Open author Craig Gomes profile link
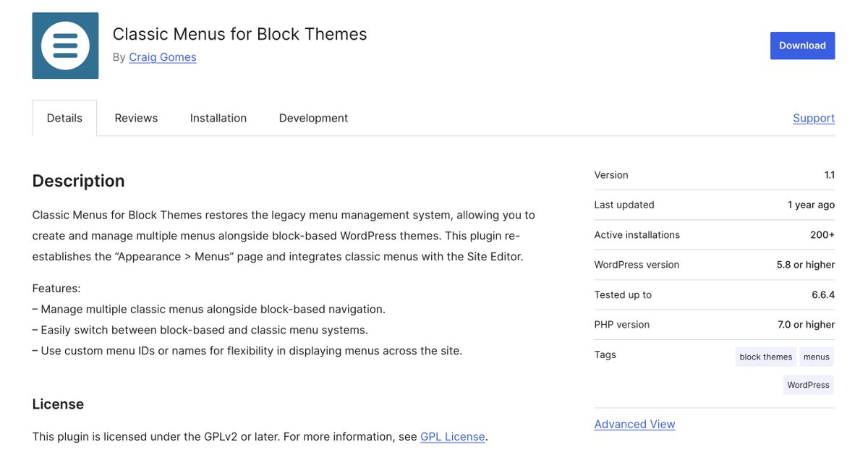Viewport: 868px width, 455px height. tap(163, 57)
